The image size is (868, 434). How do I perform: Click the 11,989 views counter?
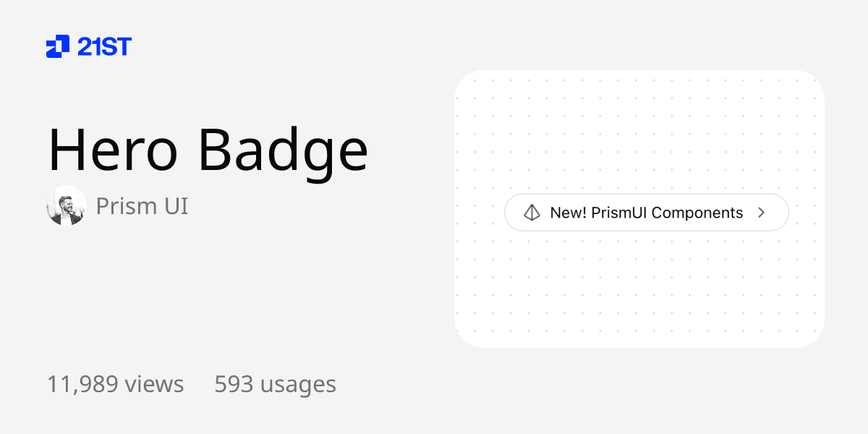pos(115,384)
